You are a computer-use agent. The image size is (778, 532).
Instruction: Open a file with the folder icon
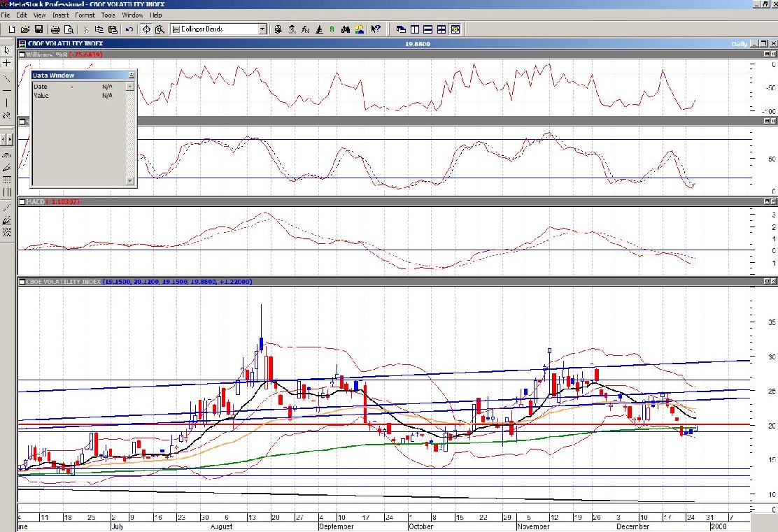tap(24, 29)
